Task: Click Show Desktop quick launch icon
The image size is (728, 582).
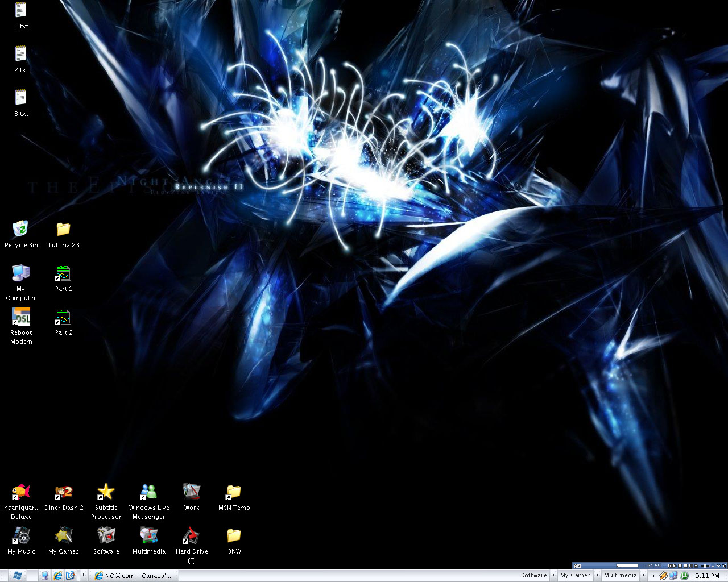Action: pos(45,576)
